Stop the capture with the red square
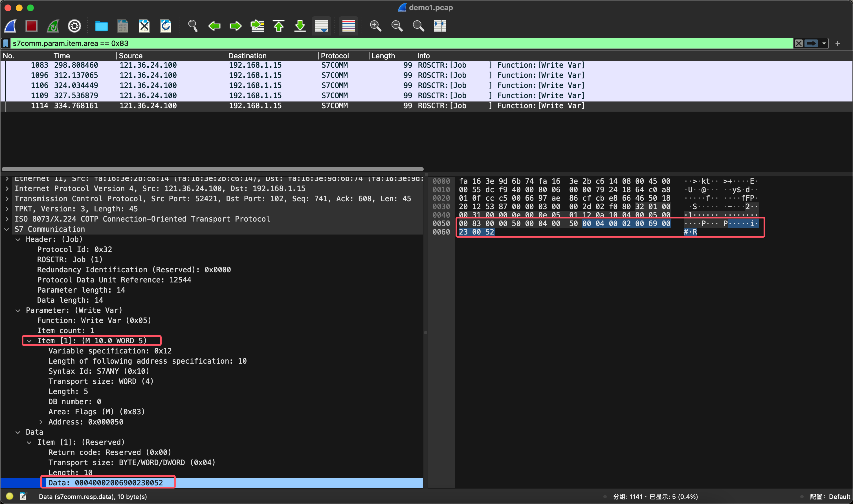Viewport: 853px width, 504px height. coord(32,26)
